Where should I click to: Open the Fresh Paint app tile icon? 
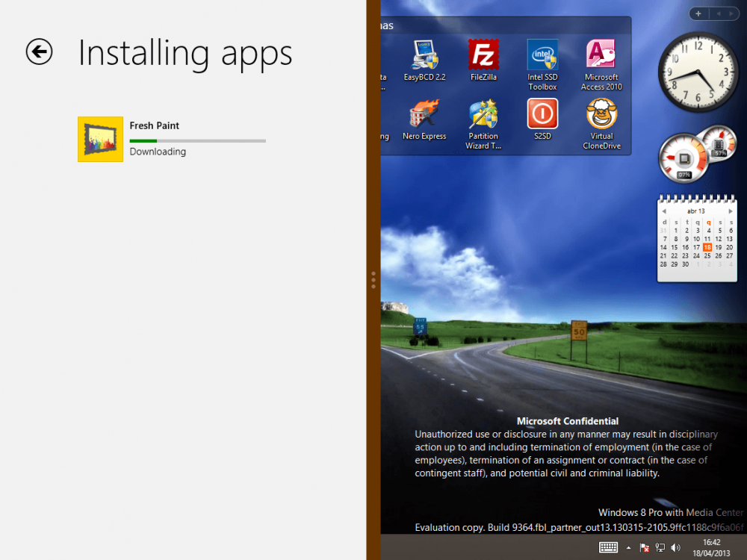click(101, 139)
